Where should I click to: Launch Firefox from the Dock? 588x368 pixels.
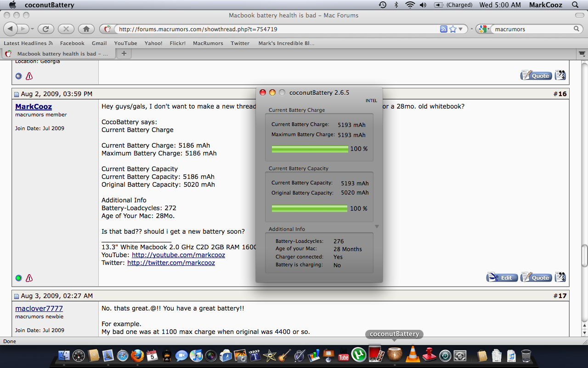point(137,356)
